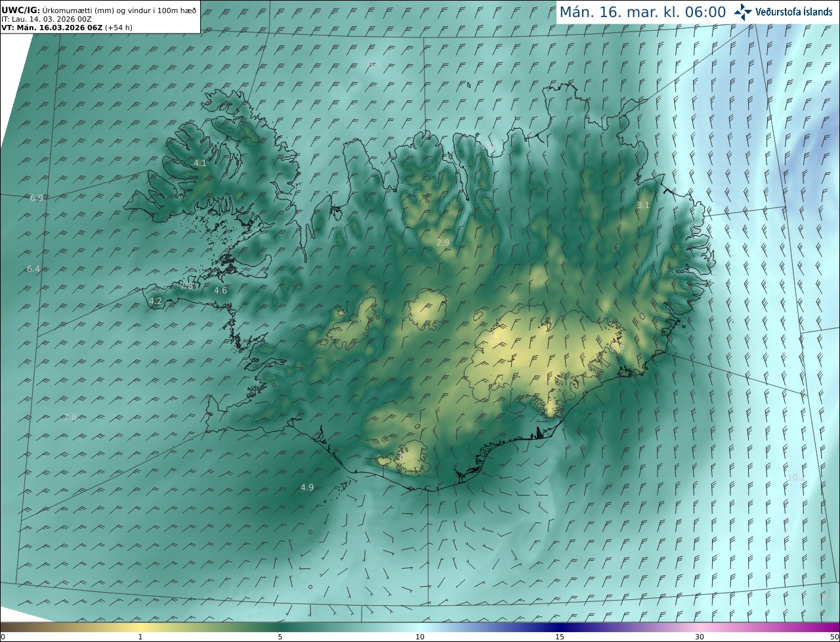Screen dimensions: 840x642
Task: Click the 0 tick label on colour scale
Action: click(x=3, y=637)
